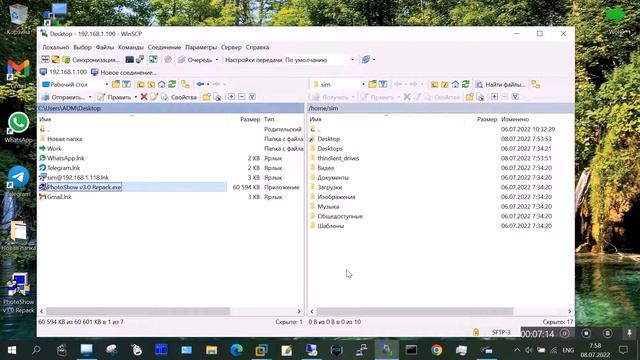Go to remote home directory icon
The width and height of the screenshot is (640, 360).
click(x=455, y=84)
